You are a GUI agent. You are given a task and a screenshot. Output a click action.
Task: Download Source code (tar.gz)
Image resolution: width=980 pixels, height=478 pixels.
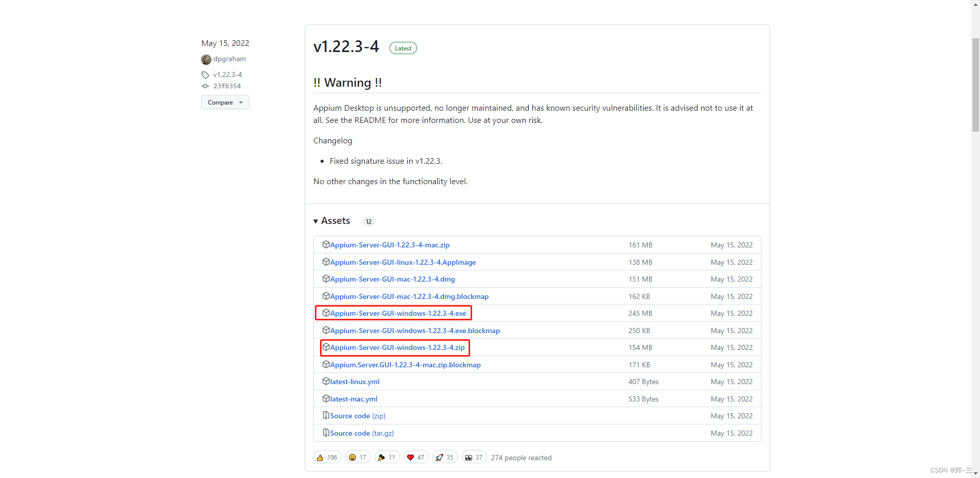[x=362, y=434]
